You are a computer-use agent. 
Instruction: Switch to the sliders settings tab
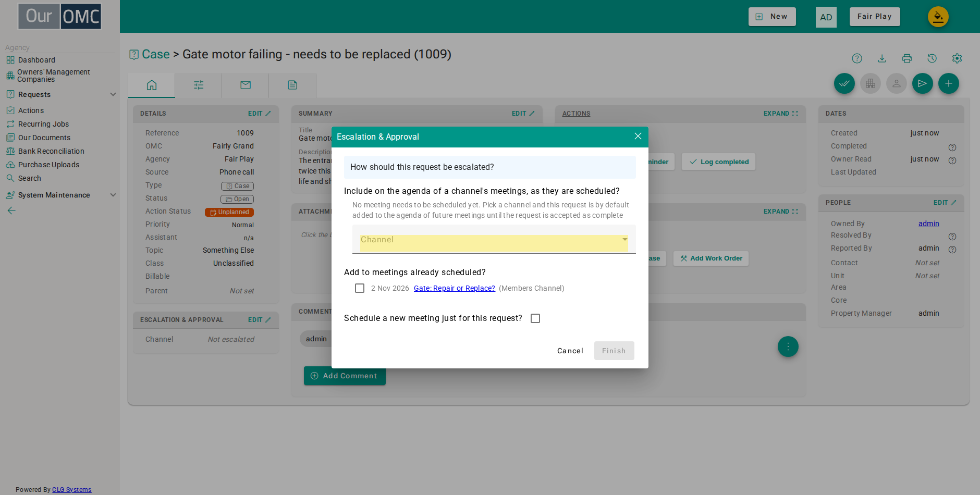(x=199, y=85)
